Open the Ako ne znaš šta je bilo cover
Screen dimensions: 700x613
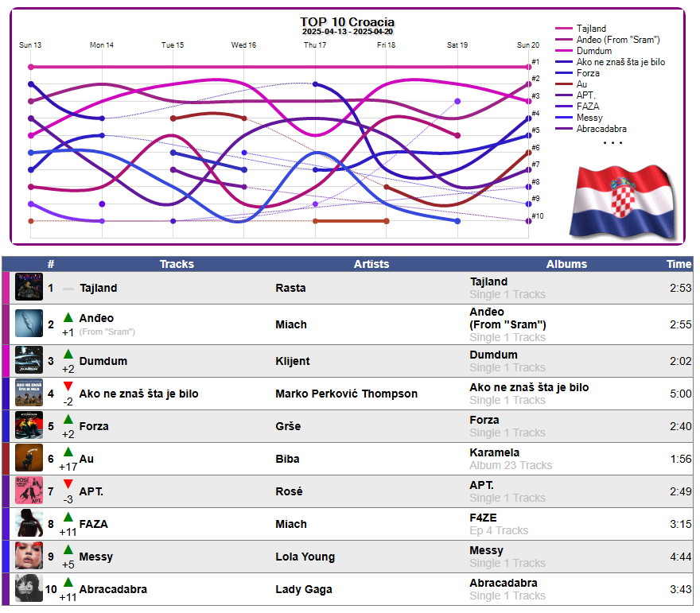(29, 393)
